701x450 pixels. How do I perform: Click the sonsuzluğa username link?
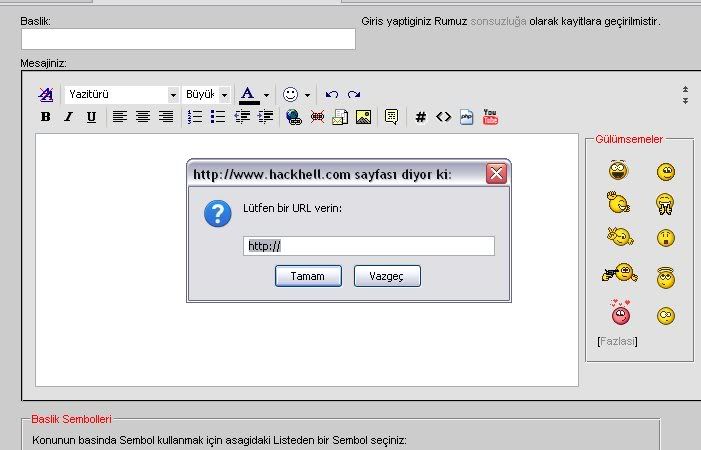(x=498, y=21)
